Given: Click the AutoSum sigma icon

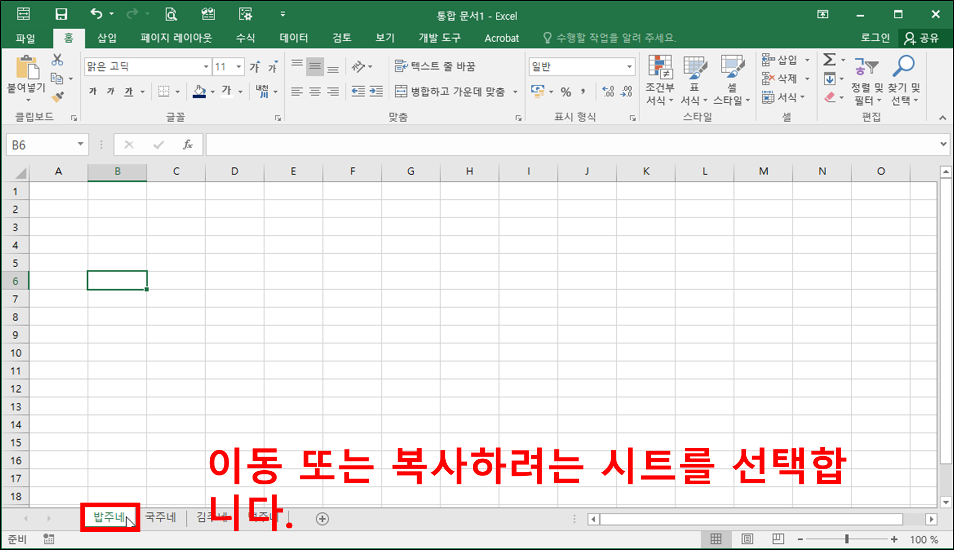Looking at the screenshot, I should click(x=829, y=59).
